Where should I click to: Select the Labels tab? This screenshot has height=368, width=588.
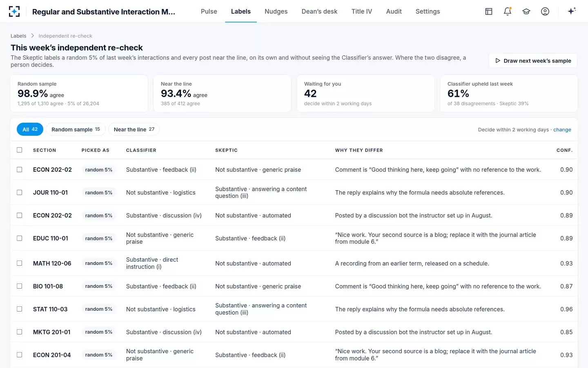click(241, 11)
